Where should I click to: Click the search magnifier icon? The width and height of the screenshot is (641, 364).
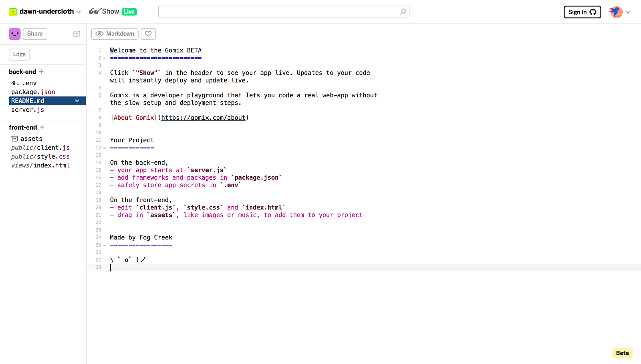403,12
